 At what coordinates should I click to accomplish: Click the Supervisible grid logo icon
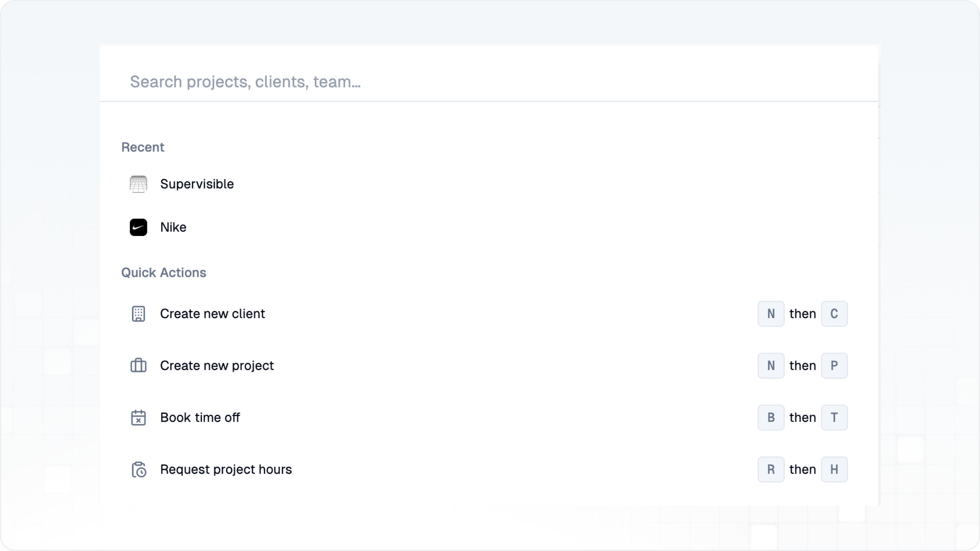pos(138,184)
